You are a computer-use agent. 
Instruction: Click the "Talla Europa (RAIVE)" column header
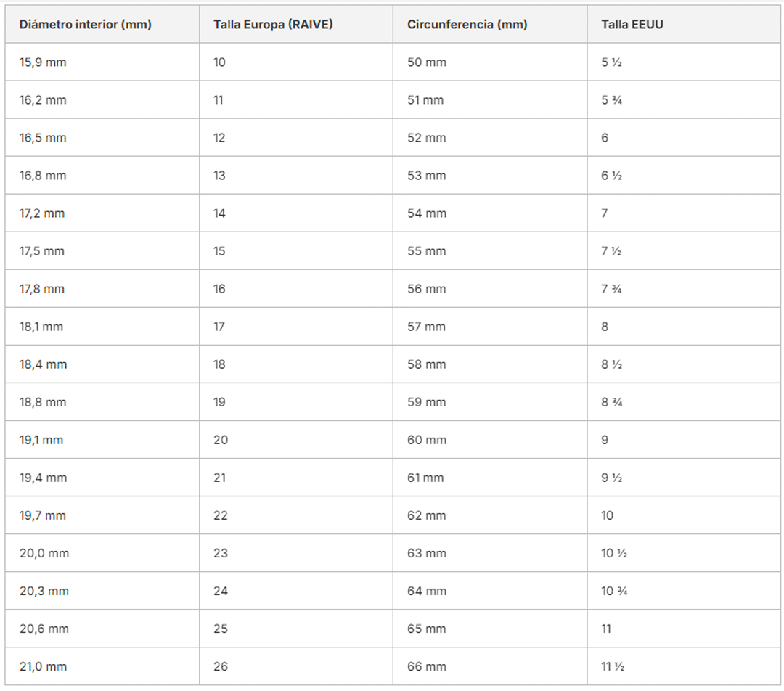pyautogui.click(x=273, y=25)
